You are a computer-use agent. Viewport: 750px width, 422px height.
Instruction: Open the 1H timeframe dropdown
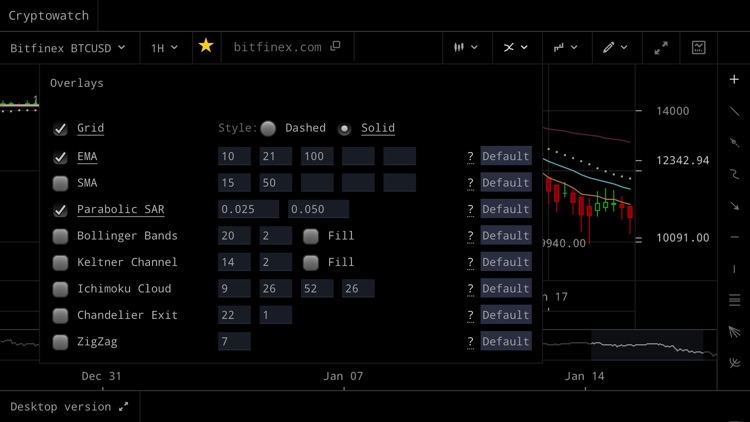[164, 48]
